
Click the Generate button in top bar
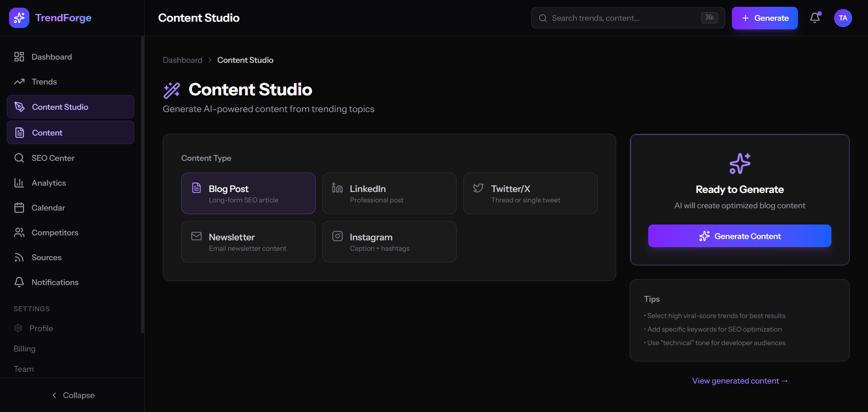point(764,18)
